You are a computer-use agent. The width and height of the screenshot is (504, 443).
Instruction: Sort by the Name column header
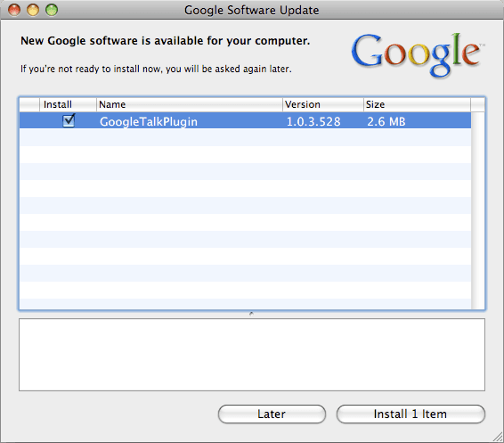coord(190,104)
